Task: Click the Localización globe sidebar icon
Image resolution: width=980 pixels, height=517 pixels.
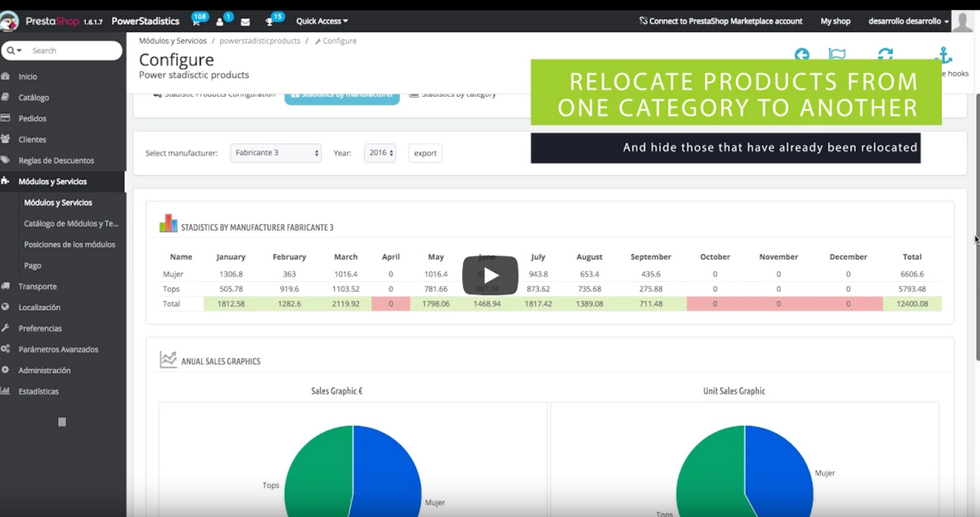Action: 6,307
